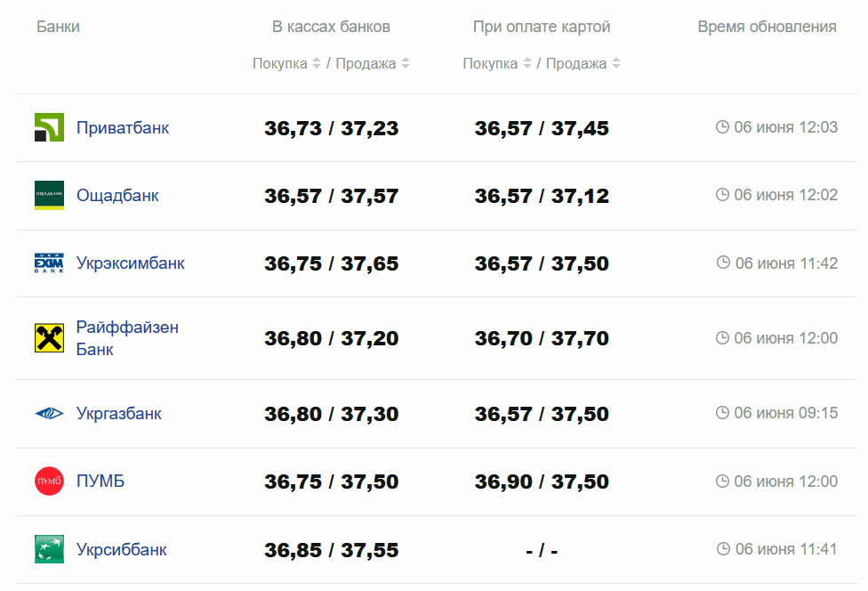Open the ПУМБ bank link
Image resolution: width=868 pixels, height=591 pixels.
[100, 482]
